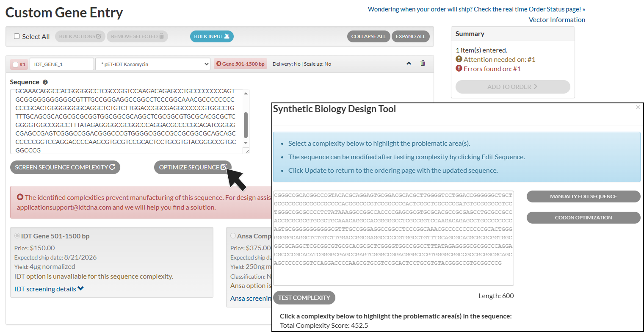Click Manually Edit Sequence
The height and width of the screenshot is (332, 644).
point(583,196)
